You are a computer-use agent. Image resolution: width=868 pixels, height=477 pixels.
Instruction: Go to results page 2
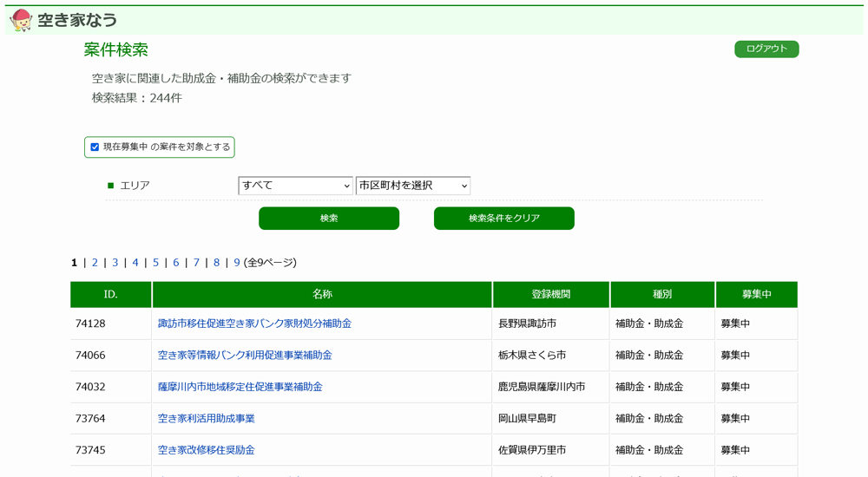point(95,263)
